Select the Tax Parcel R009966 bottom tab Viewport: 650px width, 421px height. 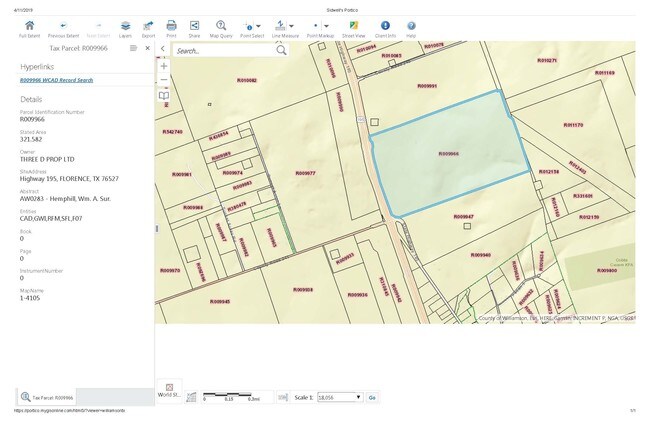pos(49,397)
